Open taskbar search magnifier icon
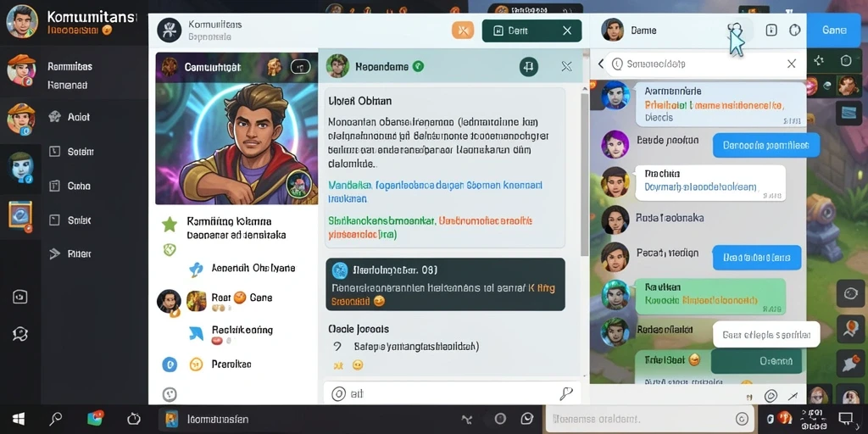Image resolution: width=868 pixels, height=434 pixels. click(x=55, y=419)
